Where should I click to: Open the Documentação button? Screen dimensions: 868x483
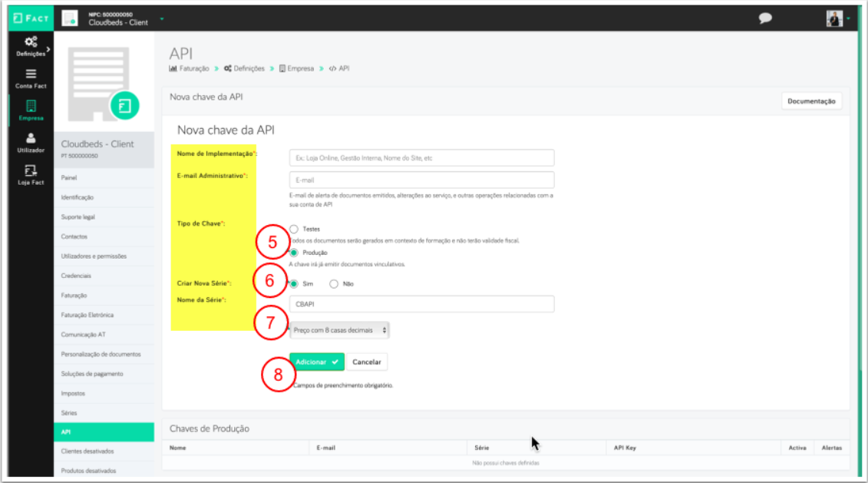click(x=811, y=101)
